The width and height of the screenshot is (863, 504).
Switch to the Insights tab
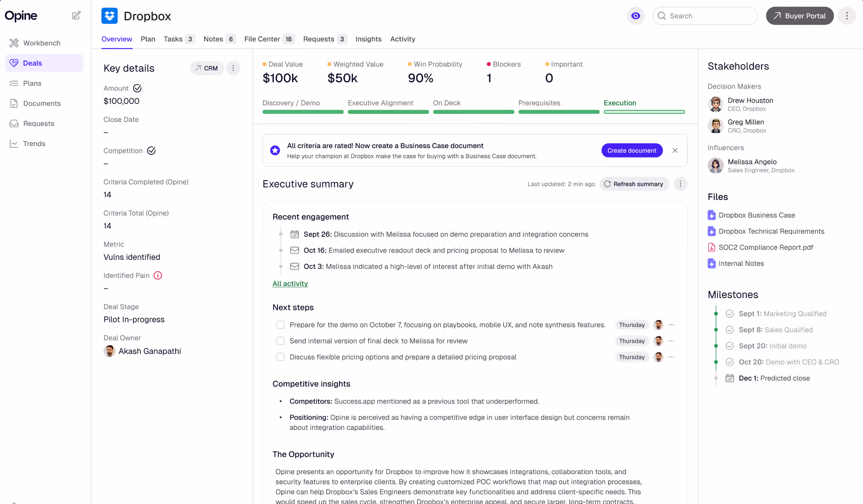click(369, 39)
